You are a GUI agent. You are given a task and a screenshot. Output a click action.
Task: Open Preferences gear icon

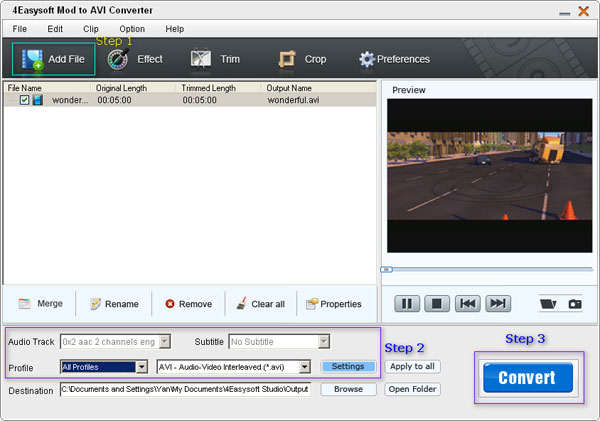pos(367,59)
